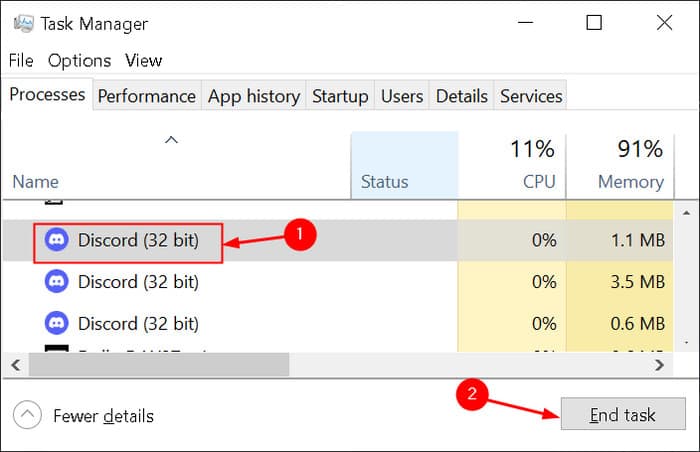700x452 pixels.
Task: Click the Discord icon in the highlighted row
Action: click(x=57, y=241)
